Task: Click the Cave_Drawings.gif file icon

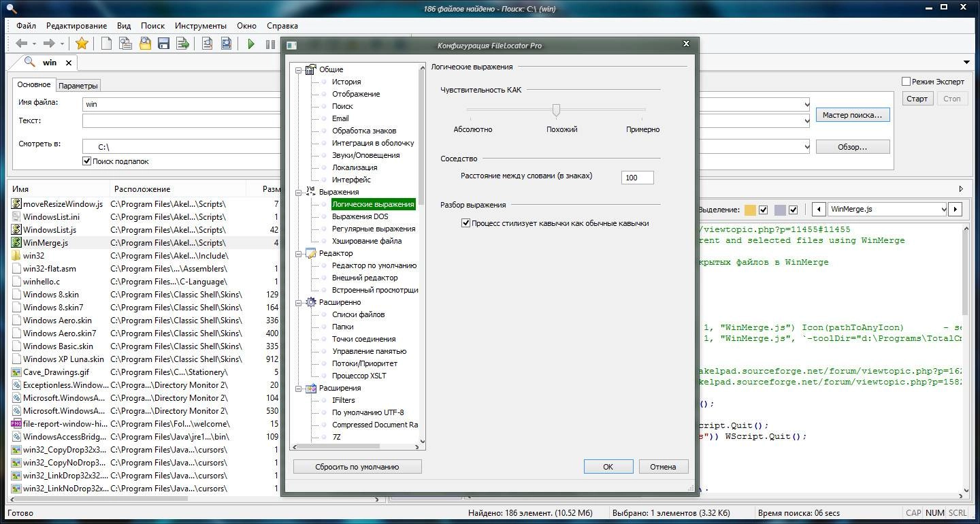Action: pos(16,372)
